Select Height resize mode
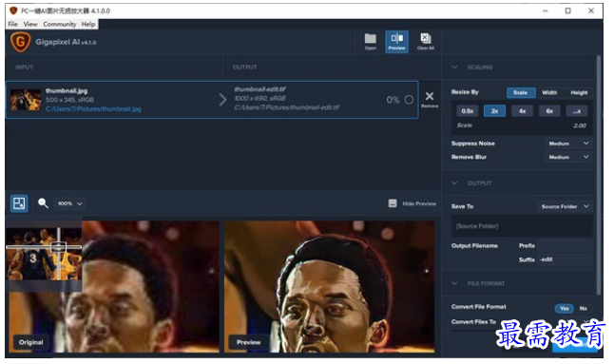Image resolution: width=614 pixels, height=364 pixels. pyautogui.click(x=579, y=93)
